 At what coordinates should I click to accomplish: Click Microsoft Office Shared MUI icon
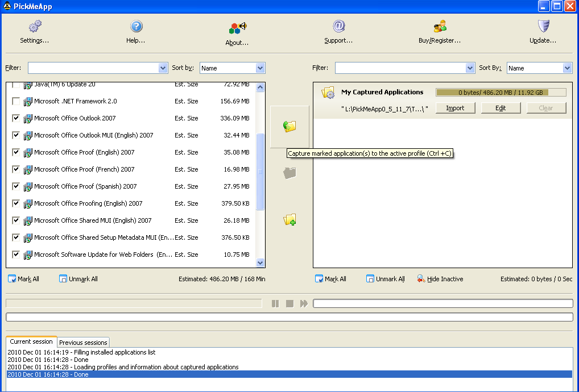pyautogui.click(x=27, y=220)
